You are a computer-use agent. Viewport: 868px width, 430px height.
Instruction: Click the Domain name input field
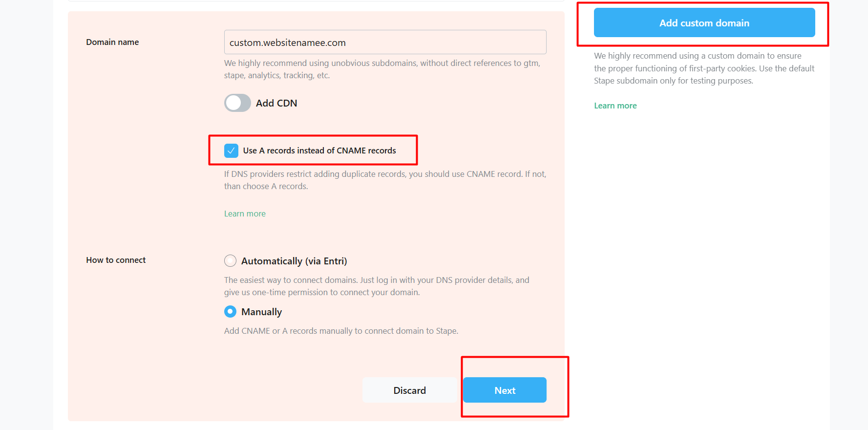coord(385,43)
